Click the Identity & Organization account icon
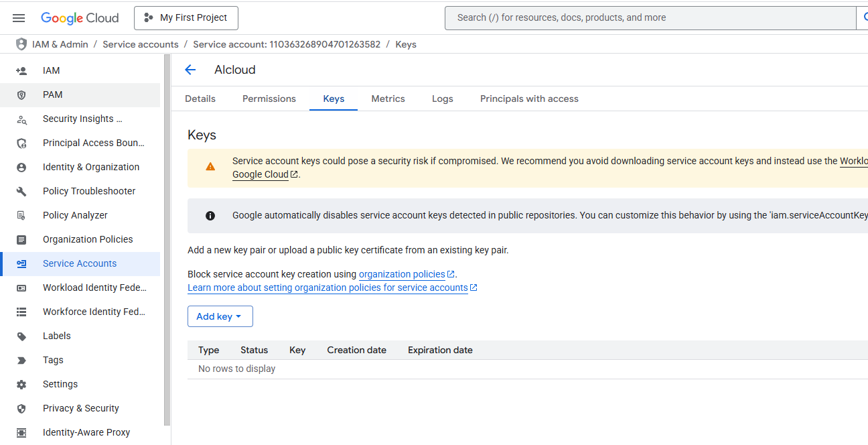The width and height of the screenshot is (868, 445). pos(21,167)
